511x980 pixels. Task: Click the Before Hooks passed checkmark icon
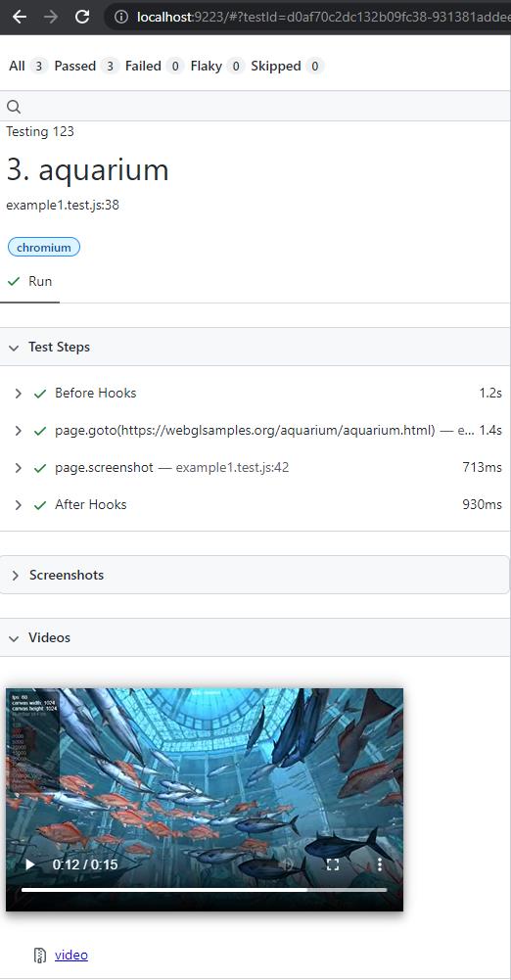tap(40, 394)
